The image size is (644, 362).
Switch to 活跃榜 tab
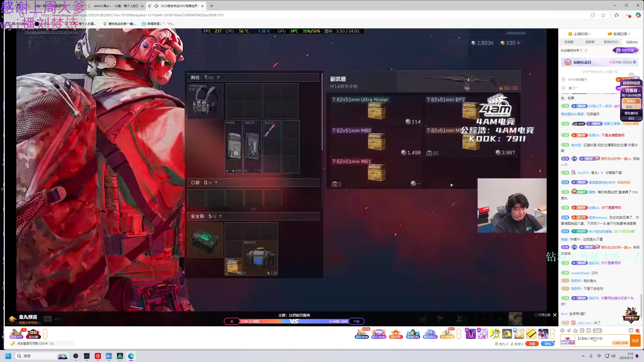590,42
